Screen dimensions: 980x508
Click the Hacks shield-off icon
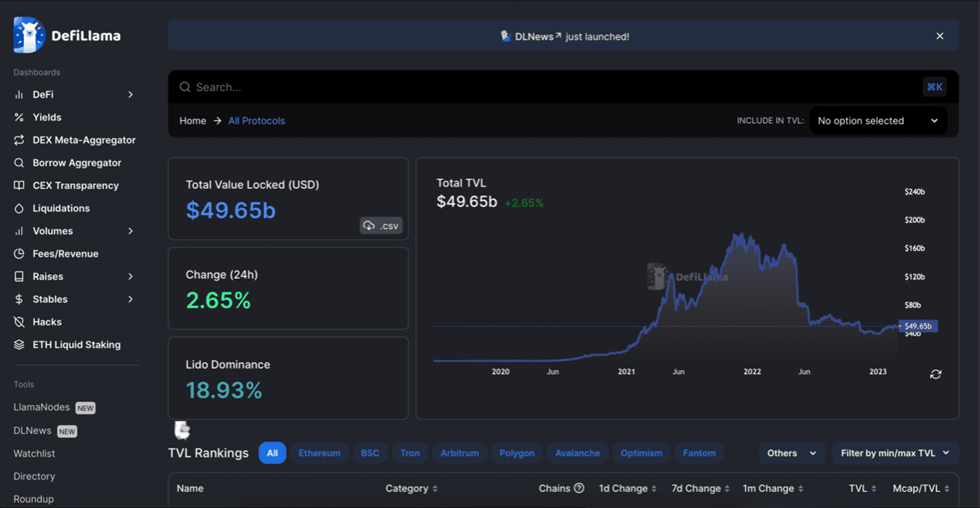[x=19, y=322]
